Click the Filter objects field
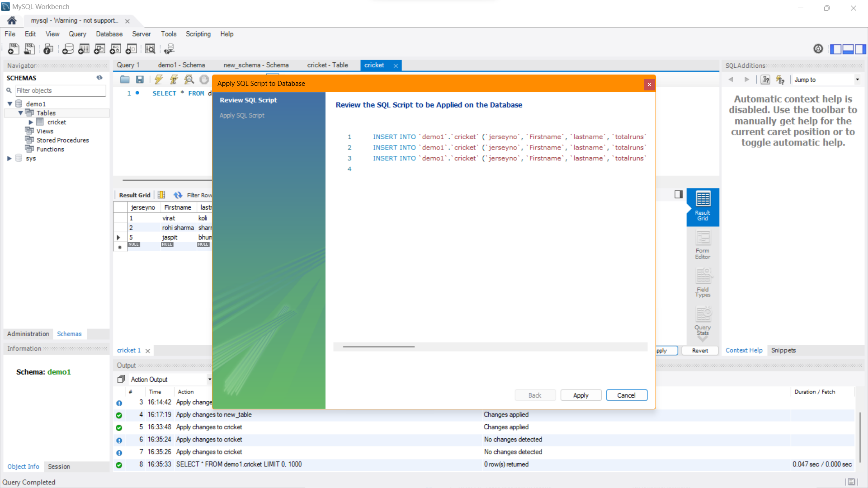868x488 pixels. pyautogui.click(x=61, y=90)
